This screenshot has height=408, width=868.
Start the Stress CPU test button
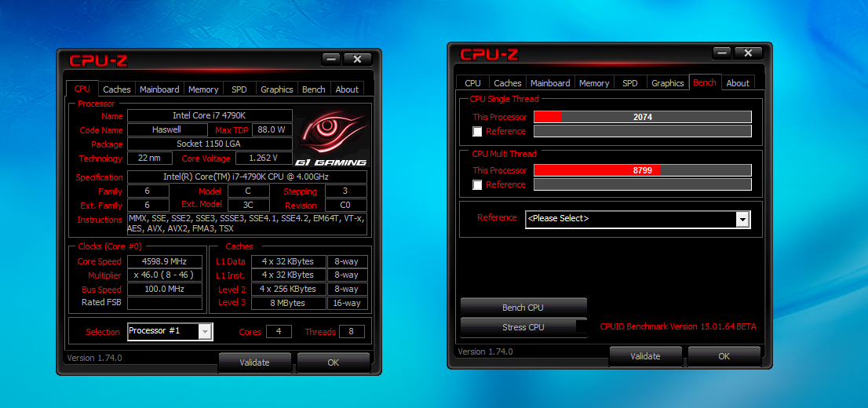pyautogui.click(x=523, y=327)
